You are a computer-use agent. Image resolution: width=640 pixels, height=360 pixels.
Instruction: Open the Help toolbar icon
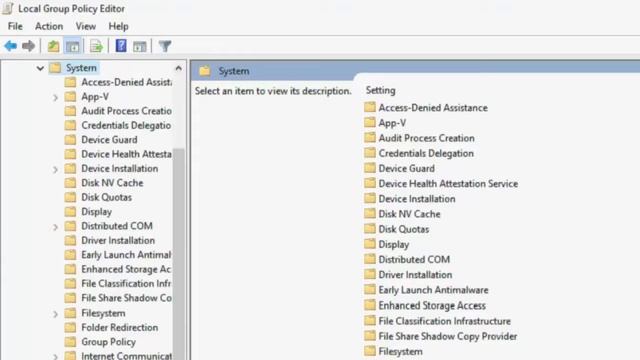pyautogui.click(x=121, y=46)
